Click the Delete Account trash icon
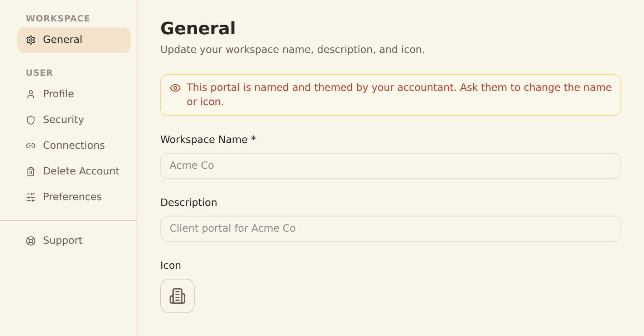 tap(31, 172)
